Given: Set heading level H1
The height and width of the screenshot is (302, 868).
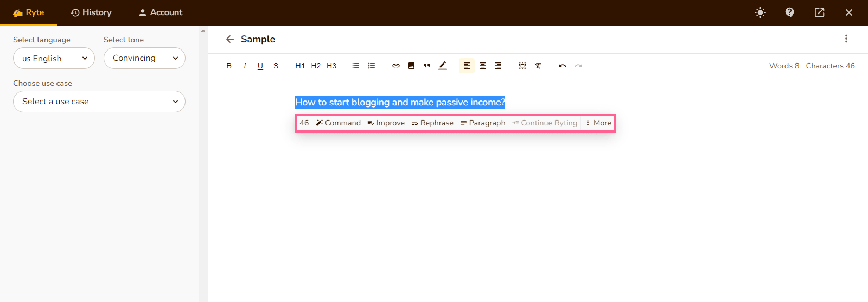Looking at the screenshot, I should (x=300, y=66).
